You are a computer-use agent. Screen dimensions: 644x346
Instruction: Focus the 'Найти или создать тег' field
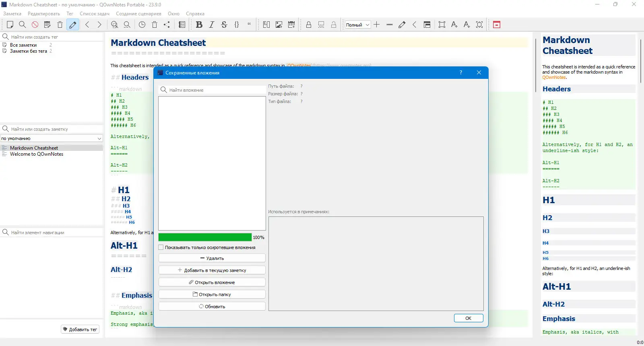pos(52,37)
